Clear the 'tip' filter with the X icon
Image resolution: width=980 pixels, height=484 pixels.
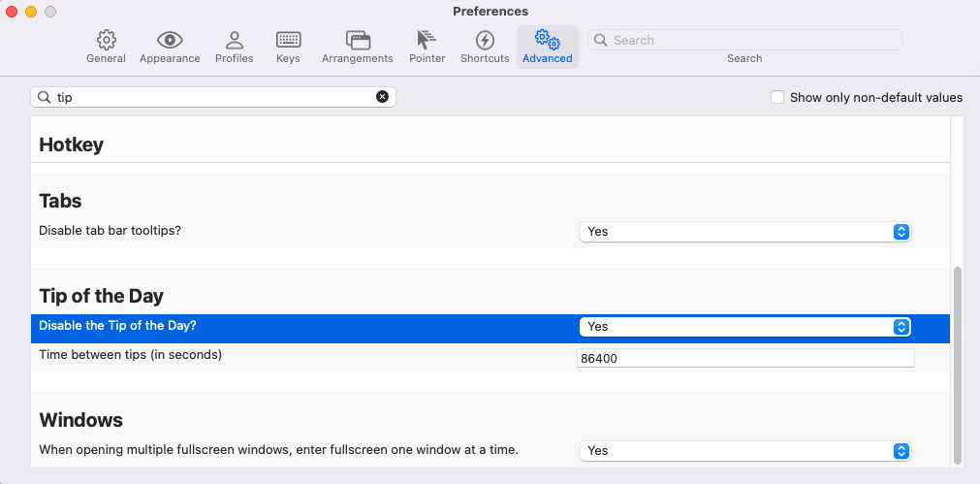click(x=382, y=97)
